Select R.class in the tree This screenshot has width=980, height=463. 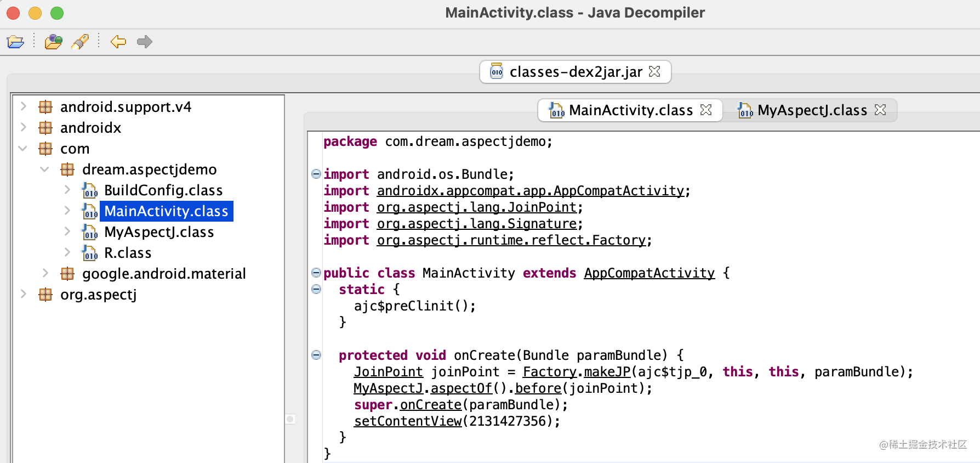point(128,253)
